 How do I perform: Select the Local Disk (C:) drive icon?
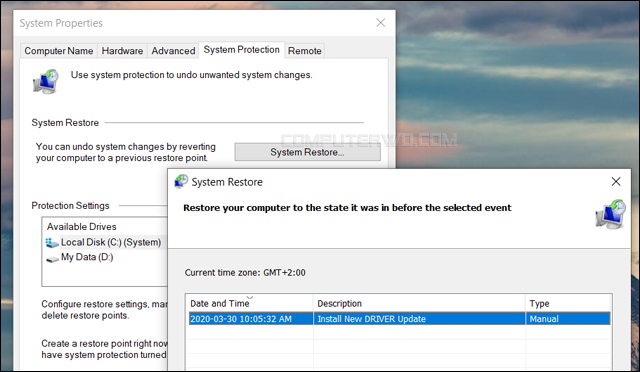(52, 243)
